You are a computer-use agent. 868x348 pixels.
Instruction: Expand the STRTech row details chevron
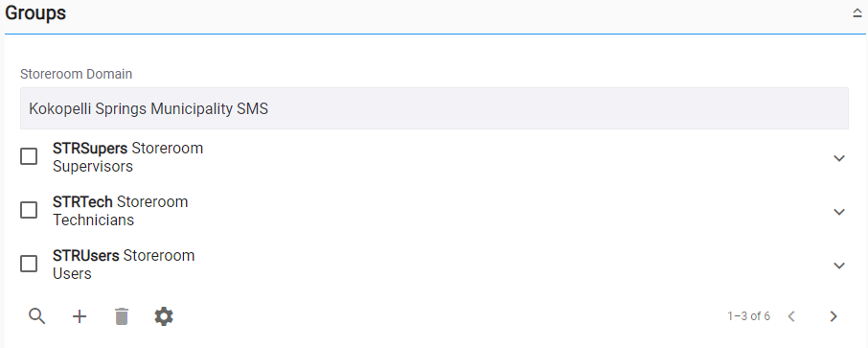coord(839,212)
